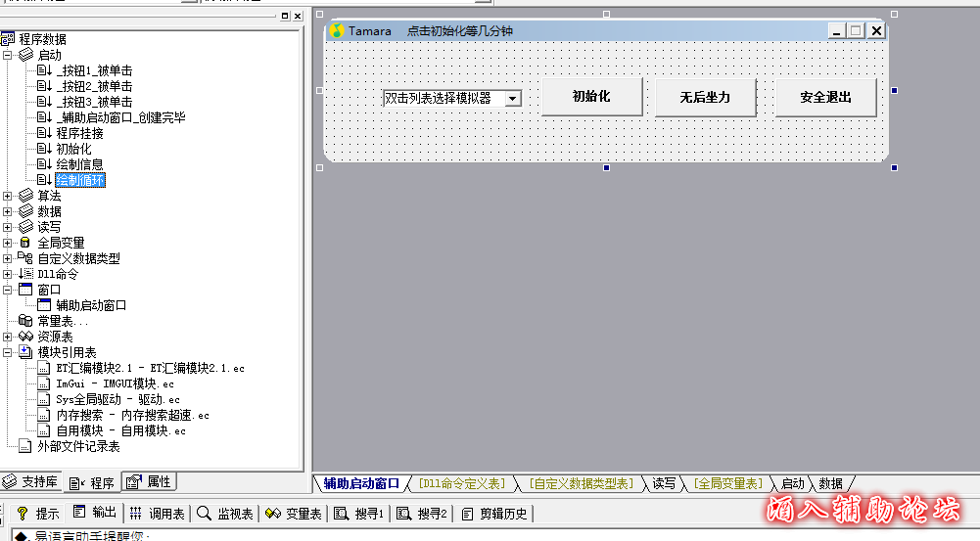The width and height of the screenshot is (980, 541).
Task: Click the Dll命令 list icon
Action: click(x=25, y=274)
